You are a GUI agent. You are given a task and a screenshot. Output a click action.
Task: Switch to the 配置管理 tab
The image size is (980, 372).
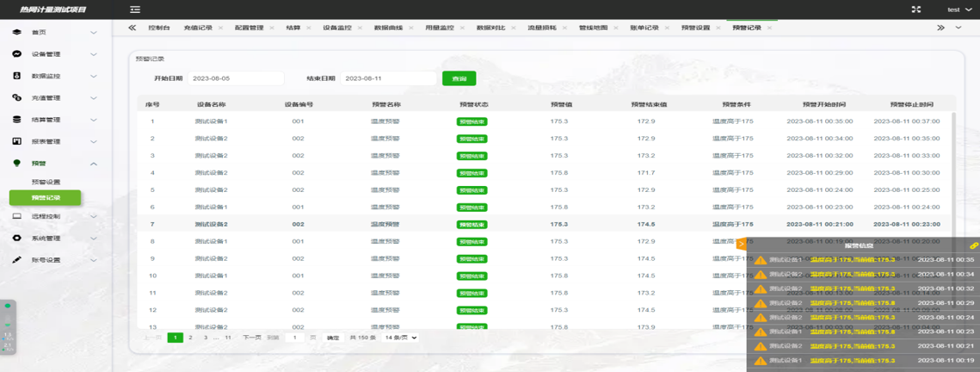[x=249, y=28]
